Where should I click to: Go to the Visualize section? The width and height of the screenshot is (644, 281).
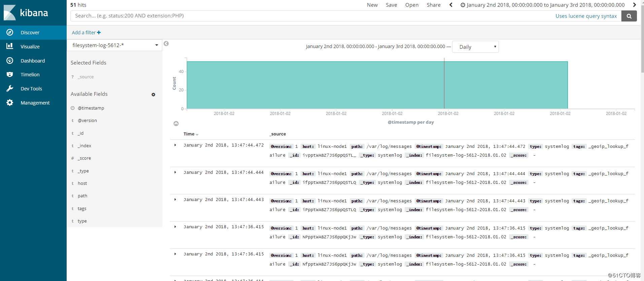pyautogui.click(x=33, y=46)
